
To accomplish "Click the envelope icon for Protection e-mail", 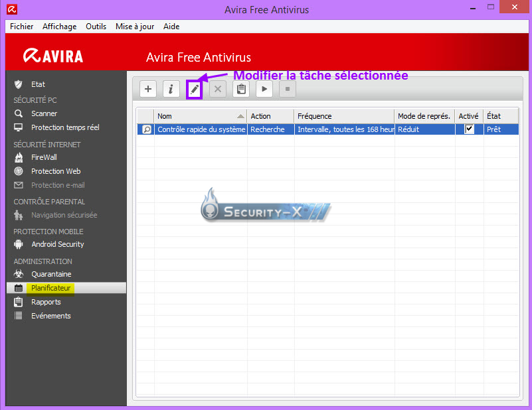I will (19, 185).
